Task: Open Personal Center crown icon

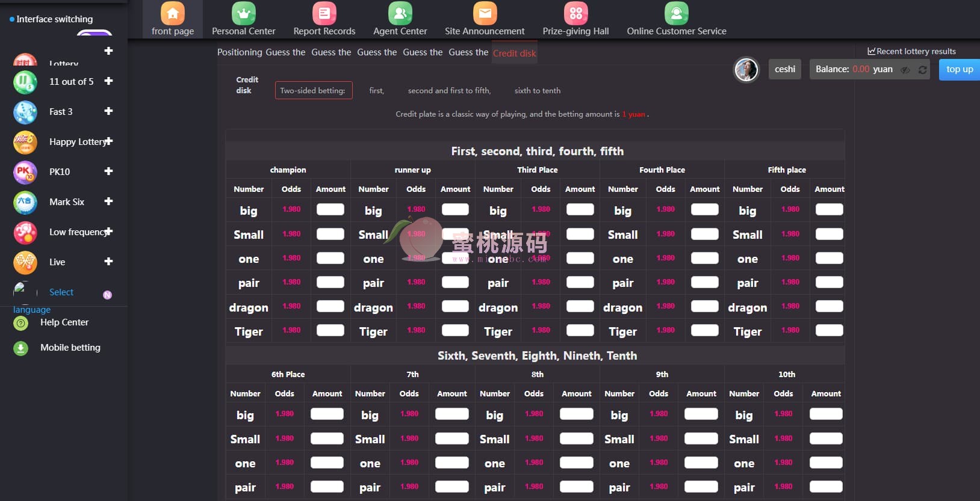Action: (x=243, y=13)
